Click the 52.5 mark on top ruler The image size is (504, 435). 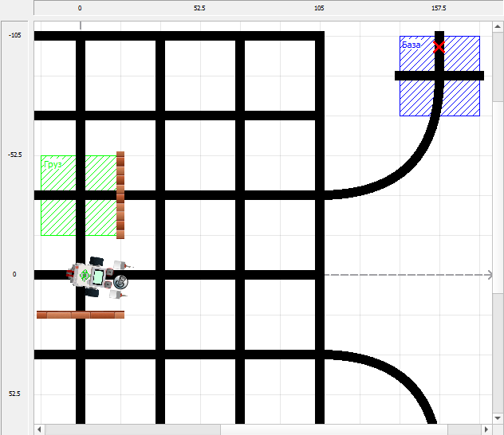click(199, 8)
